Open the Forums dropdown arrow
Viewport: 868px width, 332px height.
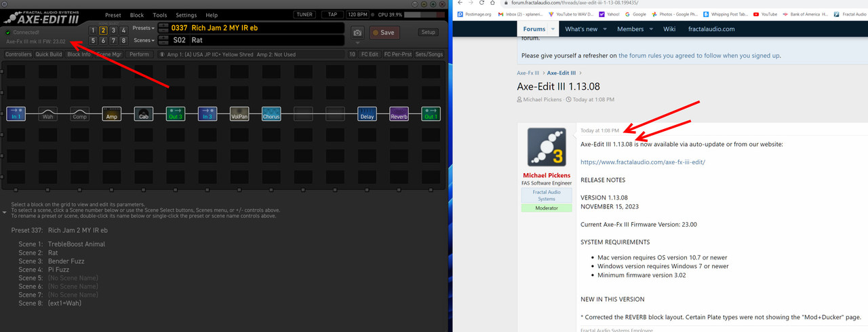pyautogui.click(x=553, y=29)
